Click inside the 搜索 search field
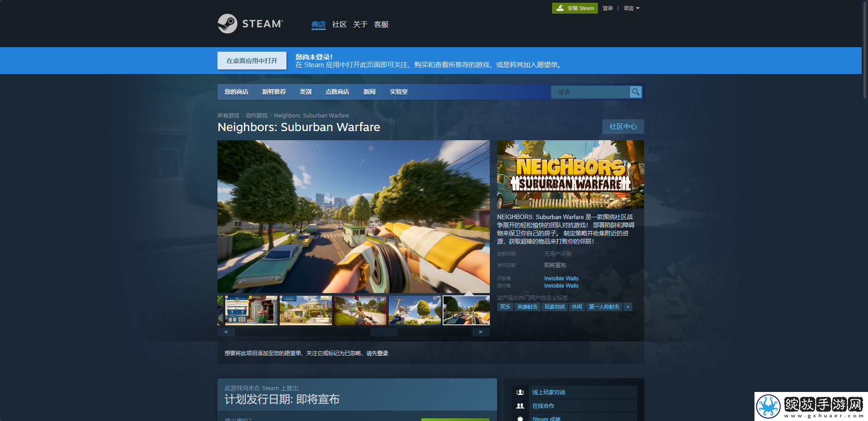 click(x=590, y=92)
